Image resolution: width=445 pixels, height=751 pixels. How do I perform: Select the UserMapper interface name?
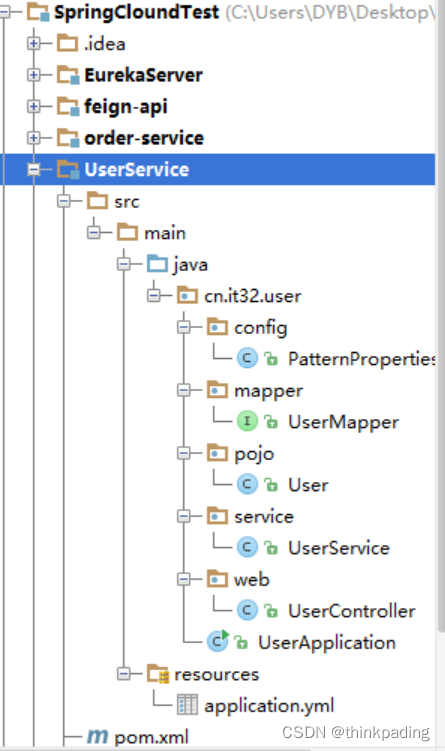coord(343,422)
